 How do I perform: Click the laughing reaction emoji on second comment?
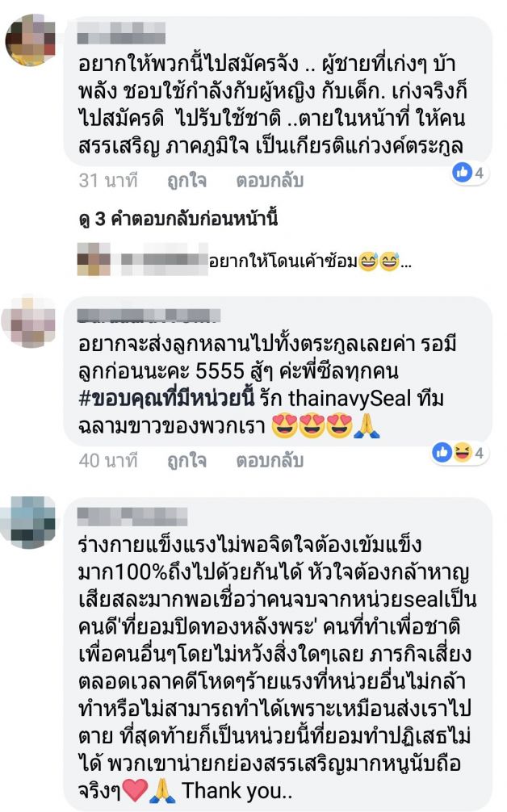pos(463,452)
